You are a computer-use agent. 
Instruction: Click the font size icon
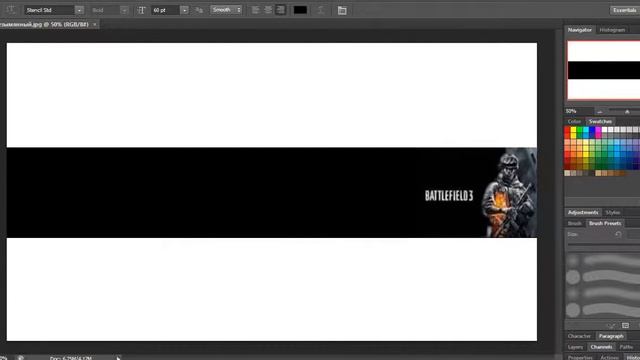click(x=141, y=10)
